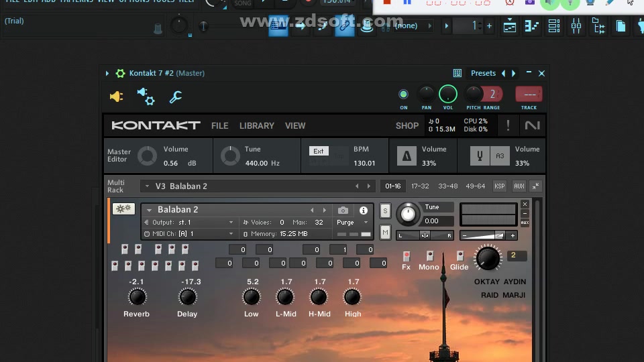Mute the Balaban 2 instrument (M)
644x362 pixels.
coord(385,233)
